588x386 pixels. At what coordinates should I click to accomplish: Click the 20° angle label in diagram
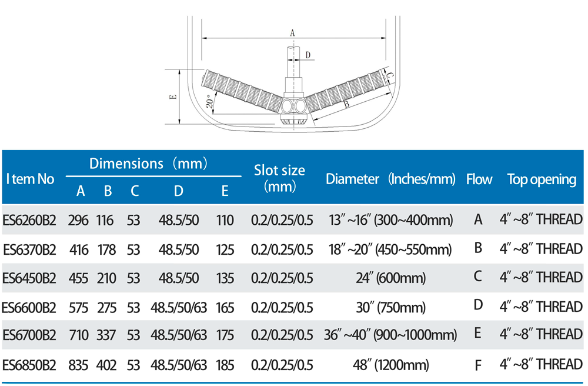point(211,101)
